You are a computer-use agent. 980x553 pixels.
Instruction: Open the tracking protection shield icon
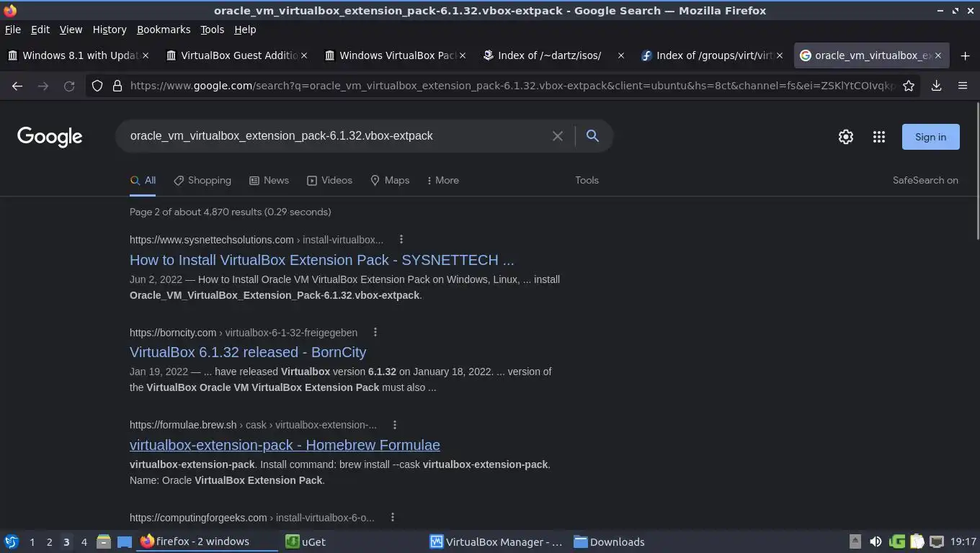(x=97, y=86)
